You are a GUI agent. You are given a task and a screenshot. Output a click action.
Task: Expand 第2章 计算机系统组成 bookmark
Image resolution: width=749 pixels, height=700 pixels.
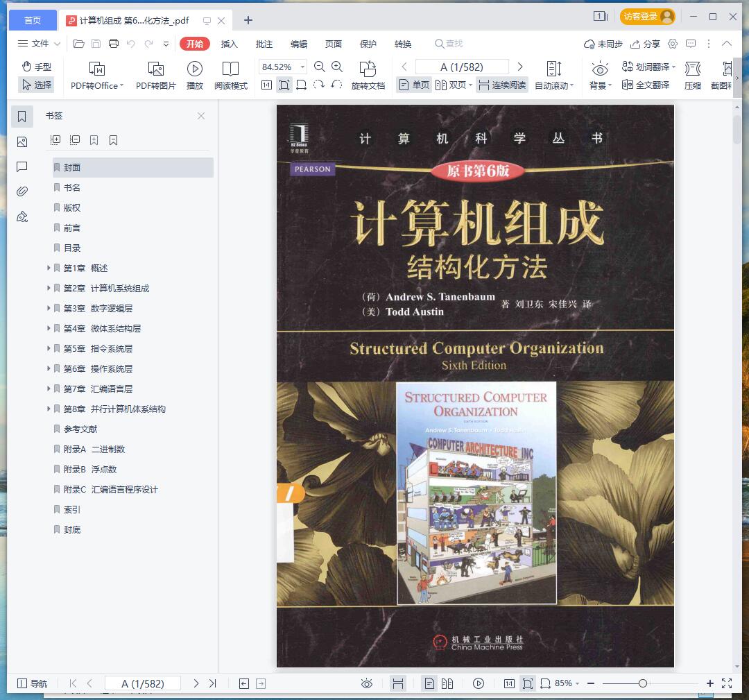point(49,288)
